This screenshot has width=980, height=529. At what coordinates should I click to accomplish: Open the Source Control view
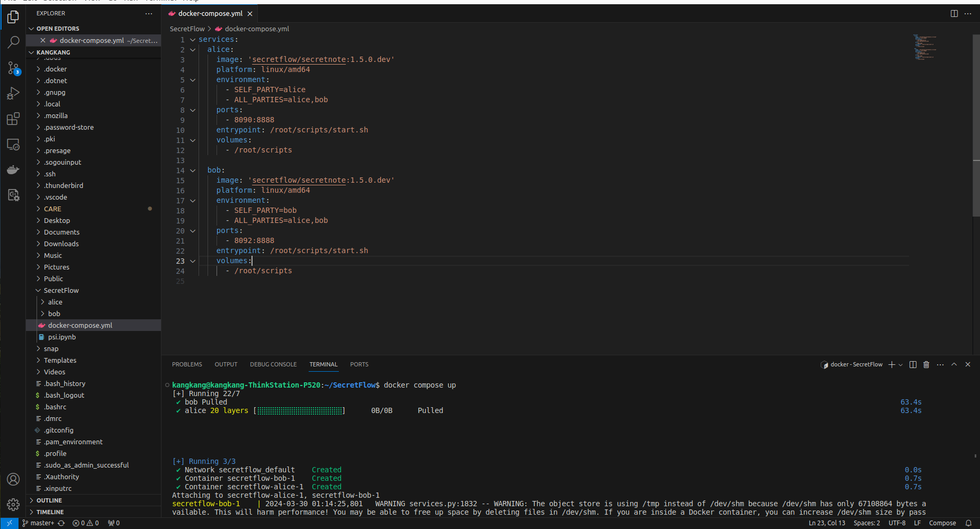13,68
